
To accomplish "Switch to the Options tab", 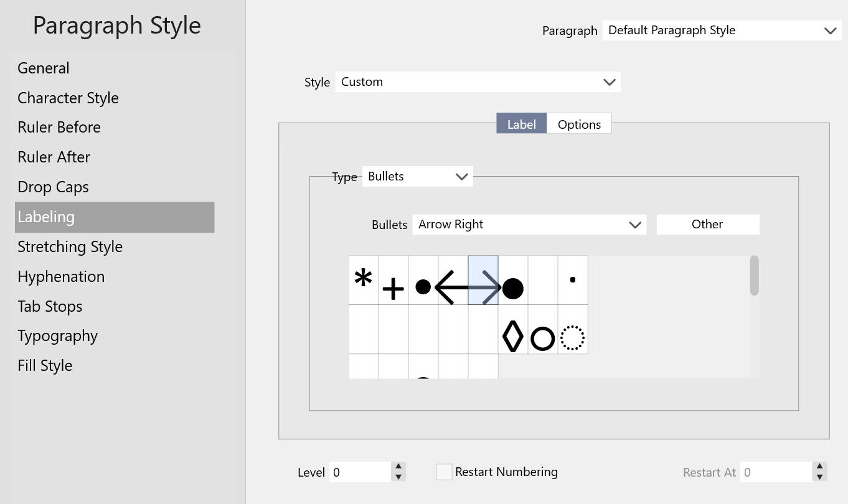I will [x=579, y=124].
